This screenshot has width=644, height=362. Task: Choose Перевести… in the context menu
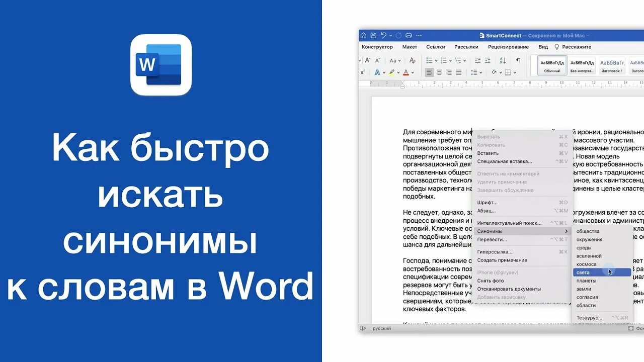[x=523, y=239]
